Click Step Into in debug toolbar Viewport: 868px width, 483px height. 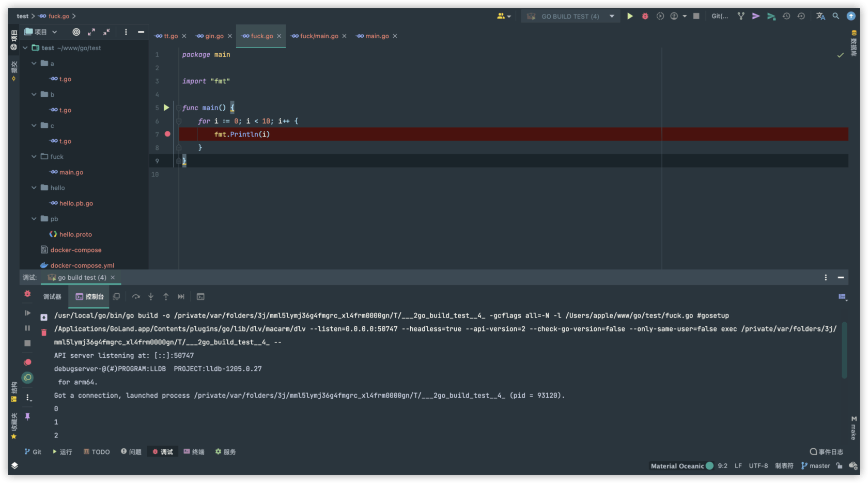pyautogui.click(x=151, y=297)
